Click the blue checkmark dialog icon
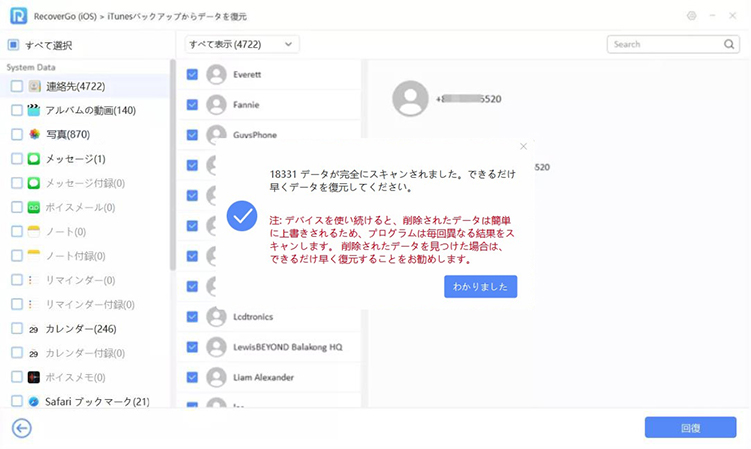The image size is (751, 449). pos(242,216)
